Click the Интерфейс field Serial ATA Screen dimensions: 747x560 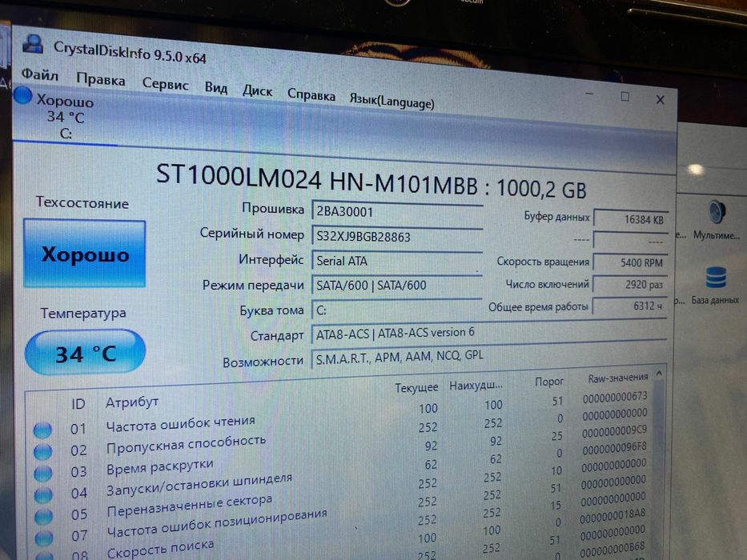click(x=397, y=262)
